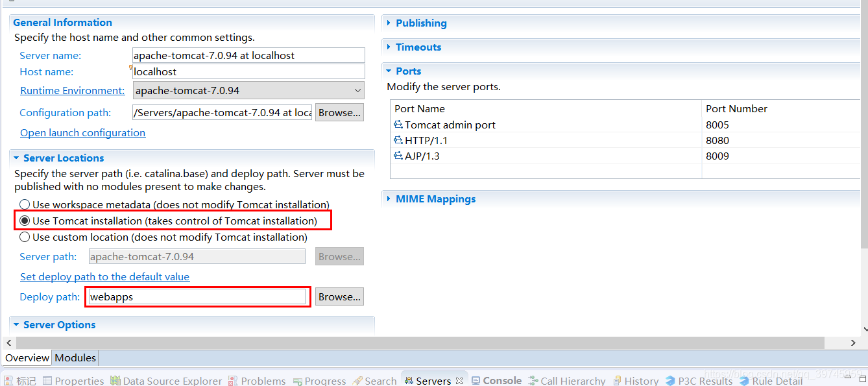This screenshot has height=386, width=868.
Task: Open the History view tab
Action: tap(635, 381)
